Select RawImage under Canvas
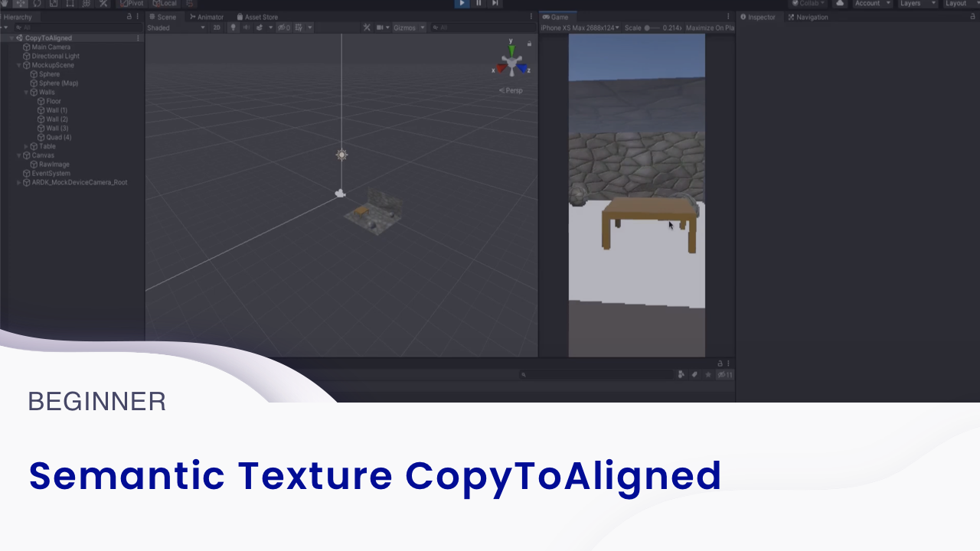The width and height of the screenshot is (980, 551). click(54, 164)
